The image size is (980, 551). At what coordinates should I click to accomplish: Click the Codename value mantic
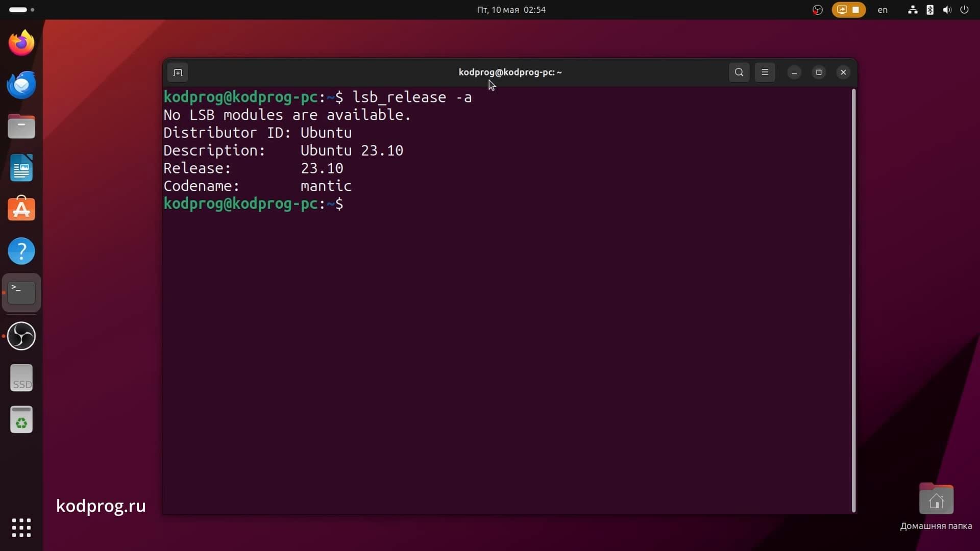click(326, 186)
